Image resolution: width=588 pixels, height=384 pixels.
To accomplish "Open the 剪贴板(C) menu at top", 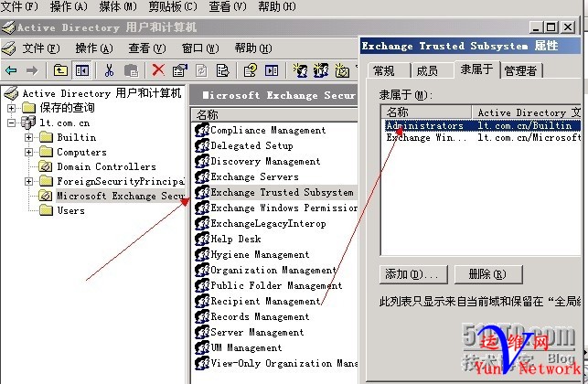I will click(x=173, y=6).
